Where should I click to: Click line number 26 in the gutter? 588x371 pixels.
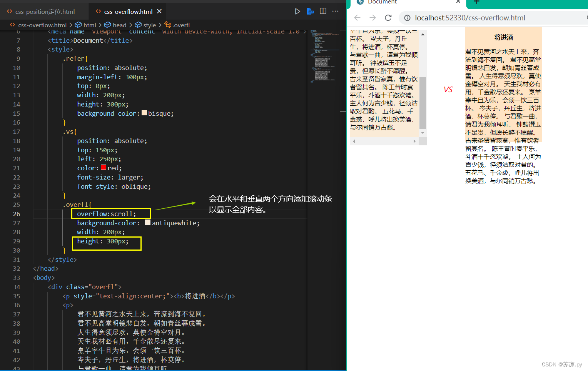click(x=17, y=214)
